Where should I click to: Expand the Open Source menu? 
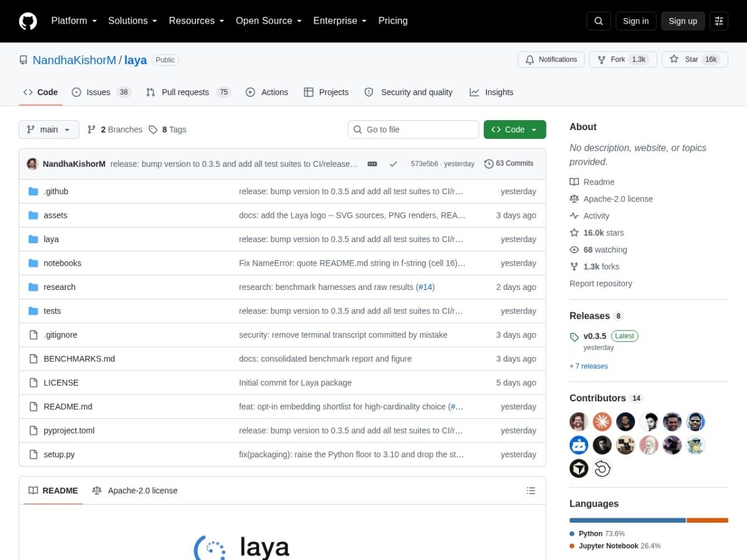(x=269, y=21)
